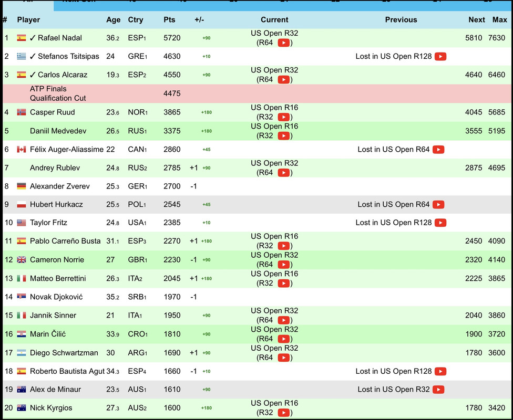This screenshot has width=513, height=420.
Task: Open the YouTube video of Tsitsipas's US Open R128 loss
Action: click(x=440, y=57)
